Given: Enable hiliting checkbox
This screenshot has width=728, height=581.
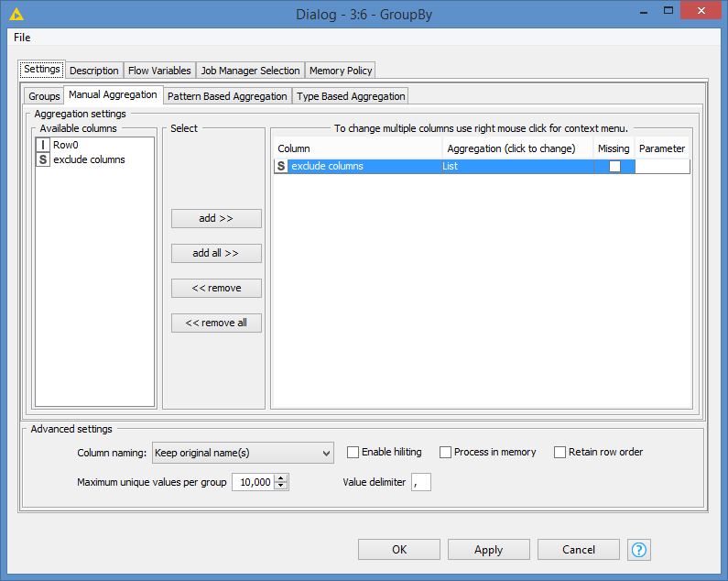Looking at the screenshot, I should (353, 452).
